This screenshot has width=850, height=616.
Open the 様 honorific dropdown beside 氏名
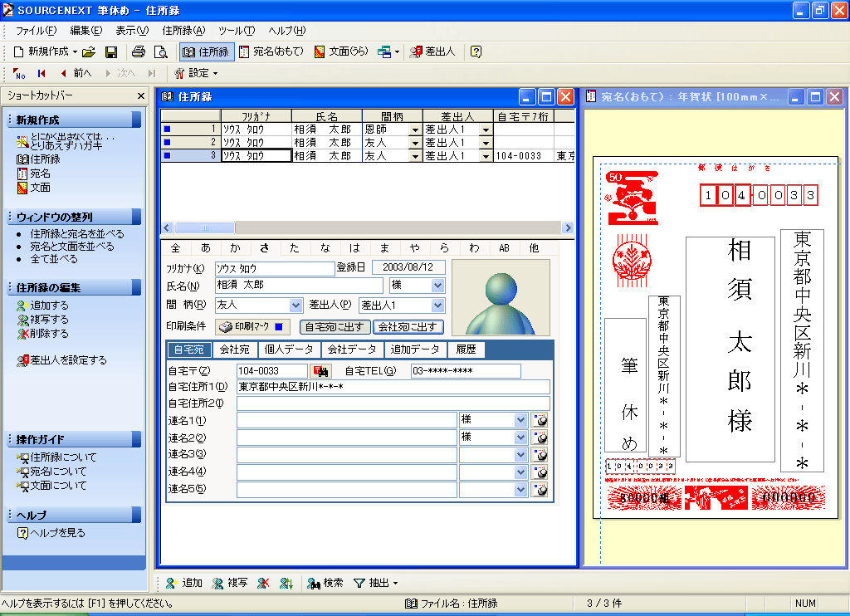438,286
